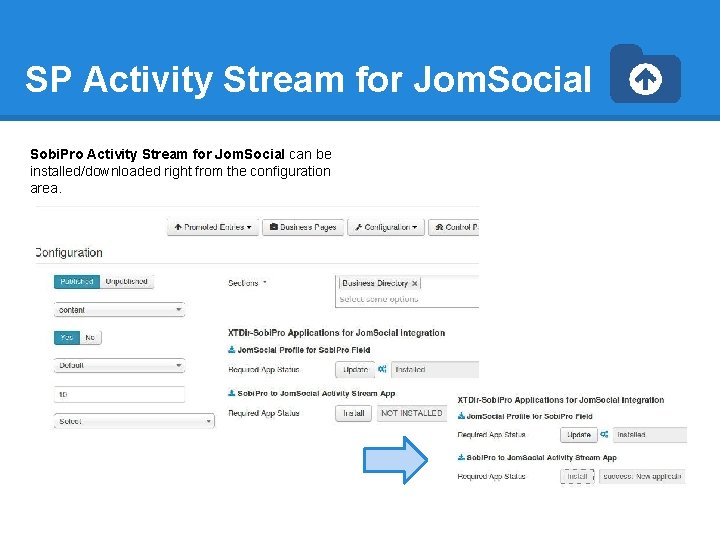720x540 pixels.
Task: Click download icon in second panel JomSocial Profile
Action: coord(461,416)
